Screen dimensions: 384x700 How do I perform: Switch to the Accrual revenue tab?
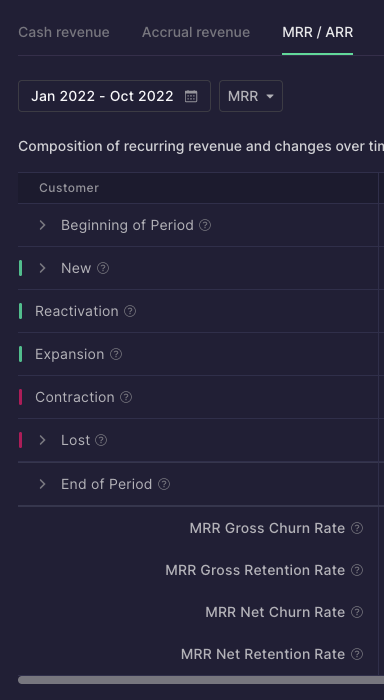coord(196,32)
